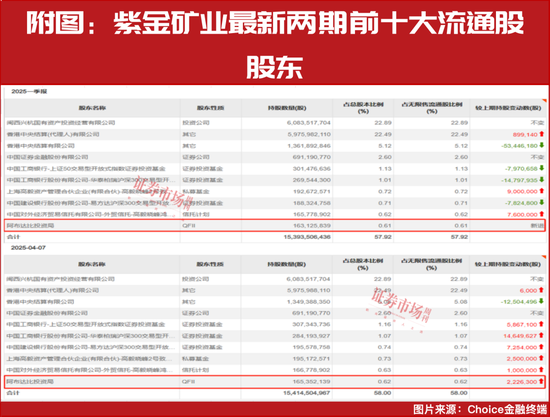Click the green down arrow beside -14,797,935
550x417 pixels.
542,180
